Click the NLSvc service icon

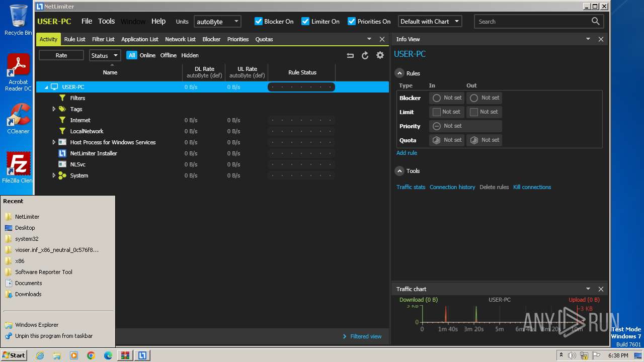pyautogui.click(x=62, y=164)
